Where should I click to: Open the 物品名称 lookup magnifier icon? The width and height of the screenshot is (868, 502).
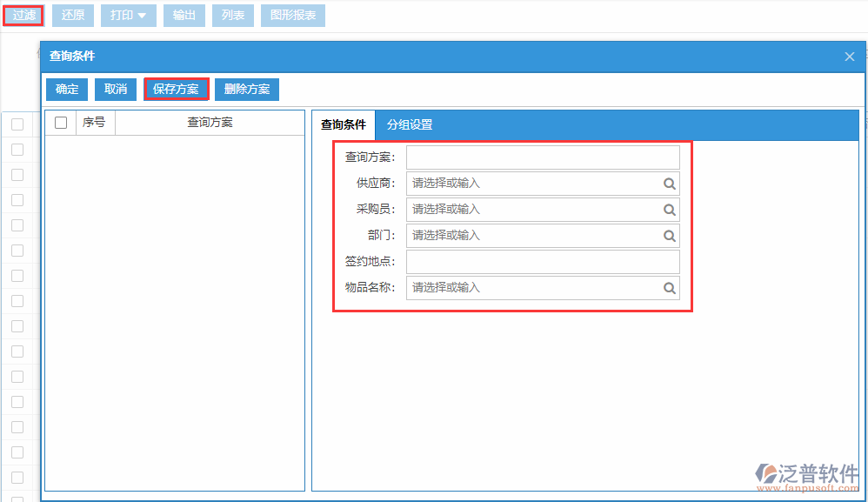point(669,288)
